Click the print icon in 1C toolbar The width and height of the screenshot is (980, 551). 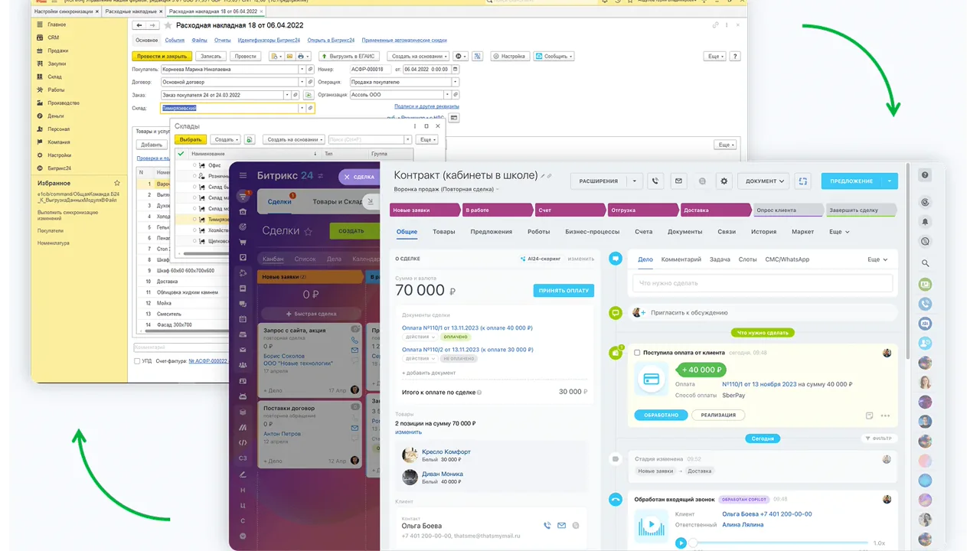(x=302, y=56)
